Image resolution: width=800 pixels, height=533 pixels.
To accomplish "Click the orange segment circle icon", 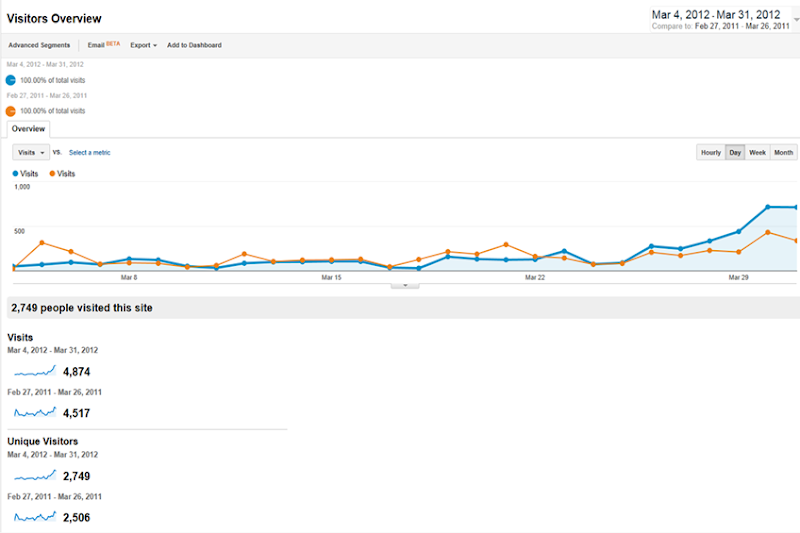I will [x=11, y=111].
